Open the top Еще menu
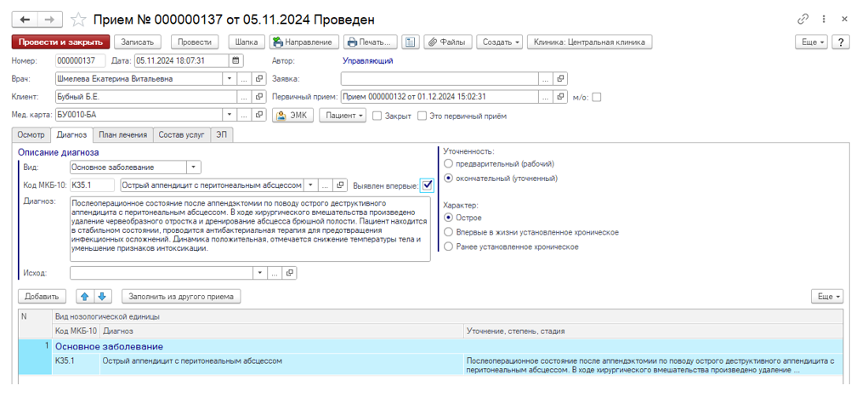This screenshot has height=397, width=868. pyautogui.click(x=812, y=43)
